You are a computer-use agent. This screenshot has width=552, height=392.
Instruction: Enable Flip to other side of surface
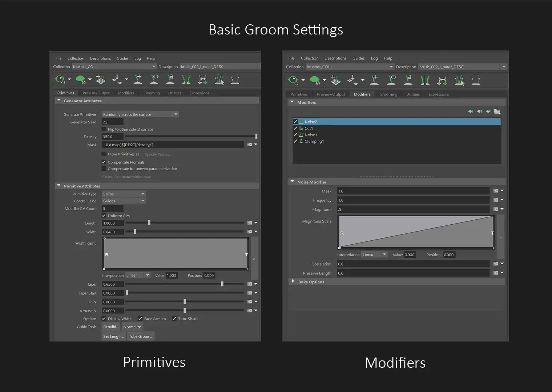point(104,129)
